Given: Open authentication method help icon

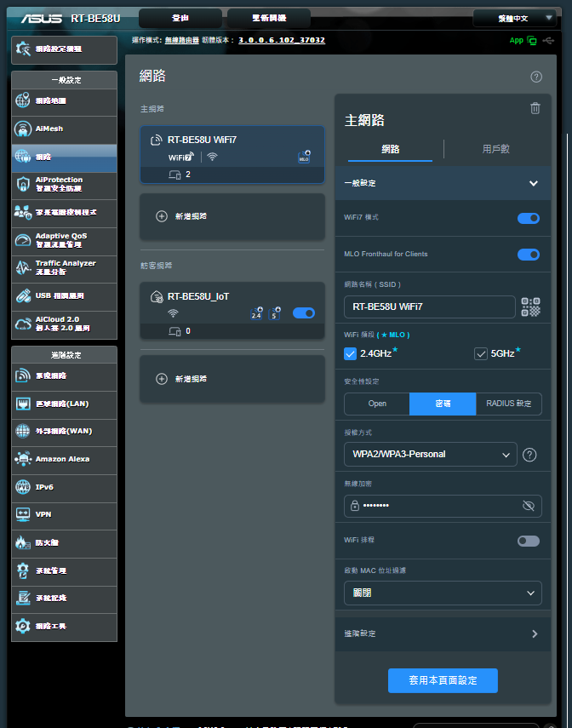Looking at the screenshot, I should coord(529,455).
